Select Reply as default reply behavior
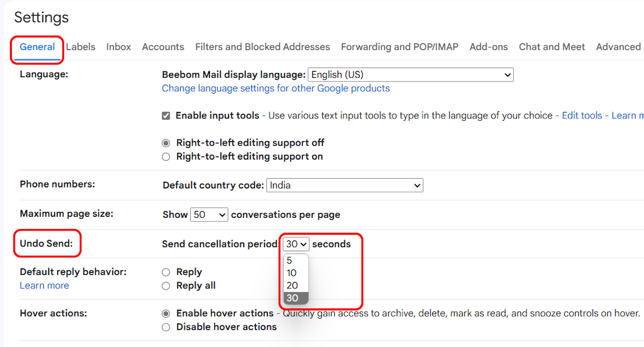The image size is (644, 347). 166,272
